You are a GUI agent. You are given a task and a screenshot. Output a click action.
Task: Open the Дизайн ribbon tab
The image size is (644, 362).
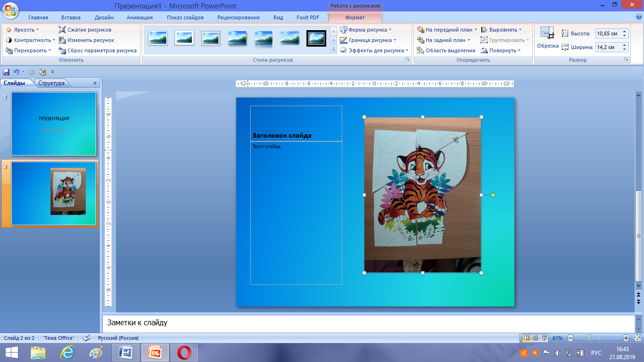click(x=104, y=17)
